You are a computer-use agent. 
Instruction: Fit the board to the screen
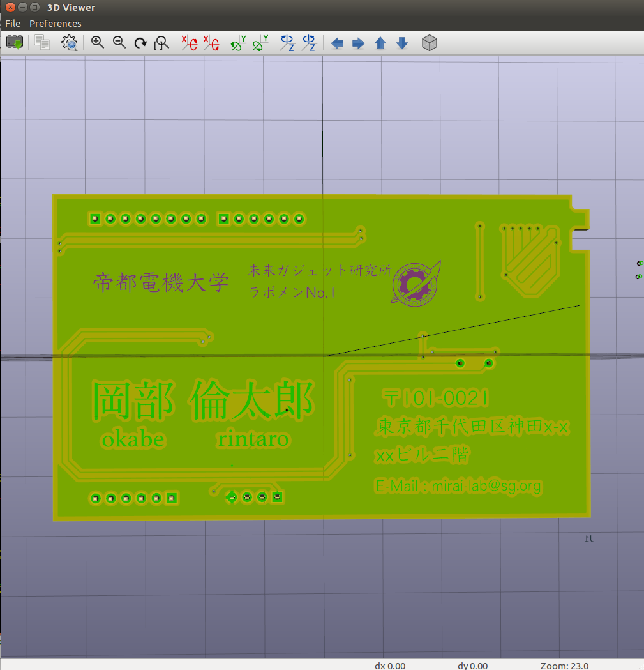point(161,43)
